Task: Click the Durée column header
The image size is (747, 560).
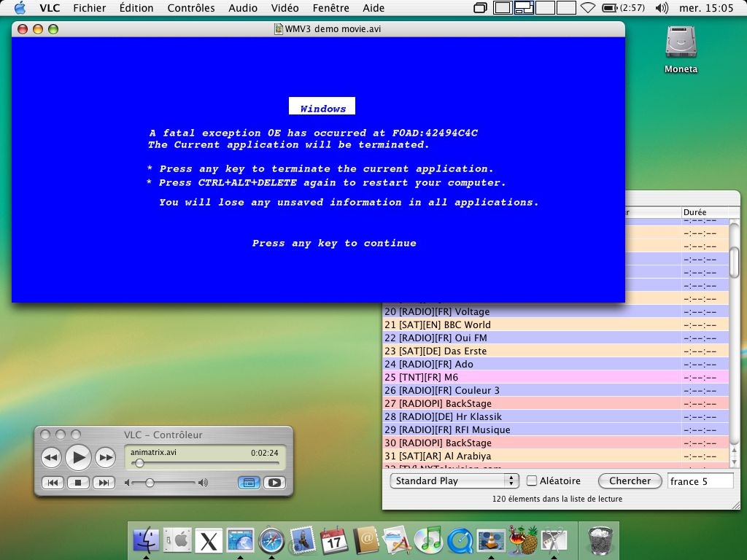Action: [705, 212]
